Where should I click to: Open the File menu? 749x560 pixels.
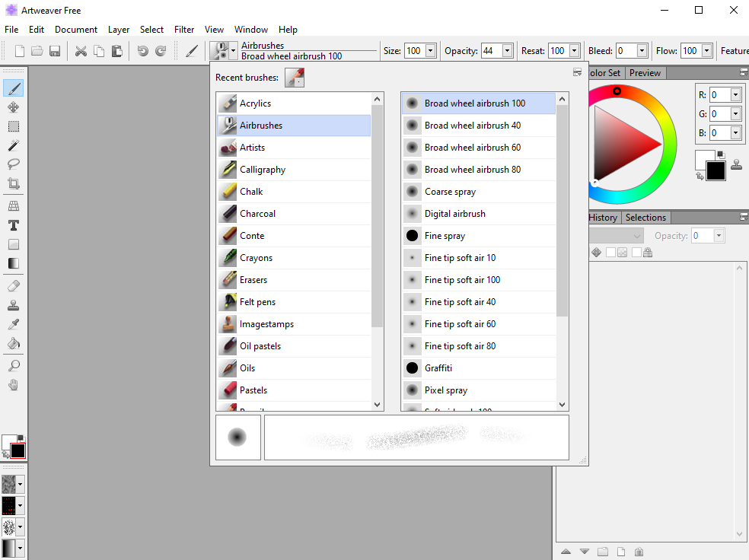click(11, 30)
